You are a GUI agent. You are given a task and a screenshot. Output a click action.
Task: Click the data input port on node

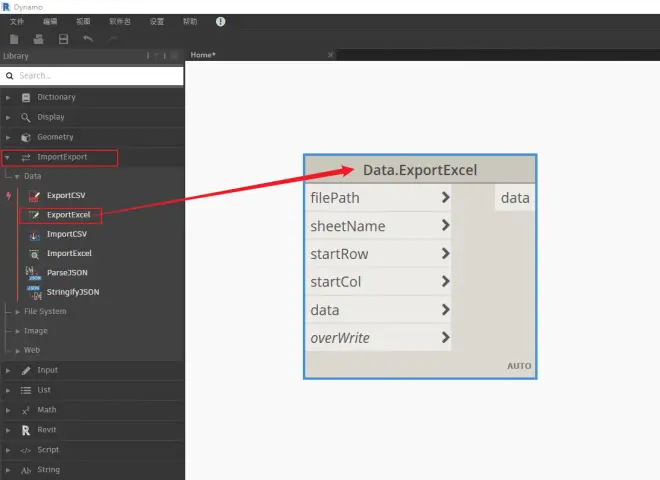tap(378, 310)
